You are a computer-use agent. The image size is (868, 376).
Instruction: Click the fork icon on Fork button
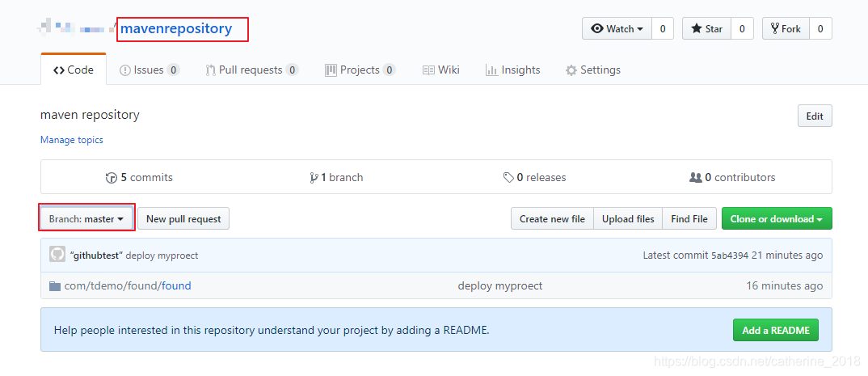coord(775,29)
